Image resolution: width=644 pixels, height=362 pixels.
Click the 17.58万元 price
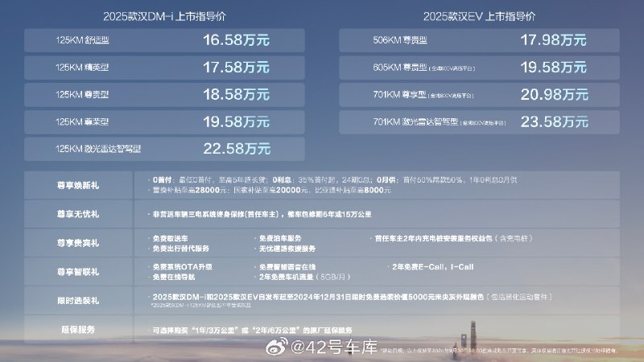pos(236,68)
